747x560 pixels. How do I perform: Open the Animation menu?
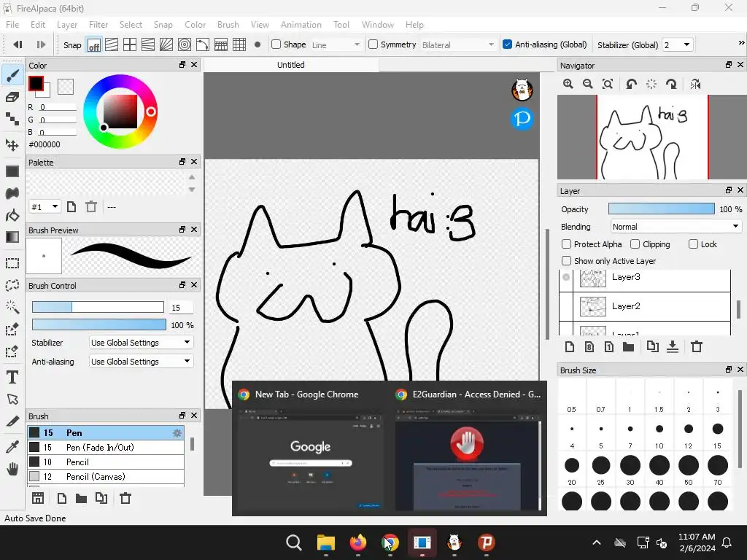tap(301, 25)
